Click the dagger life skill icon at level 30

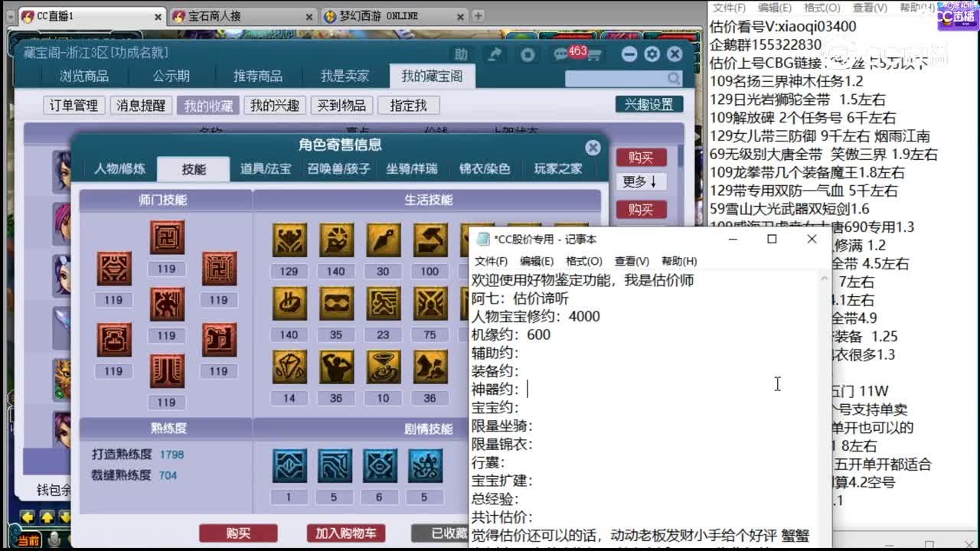(383, 241)
